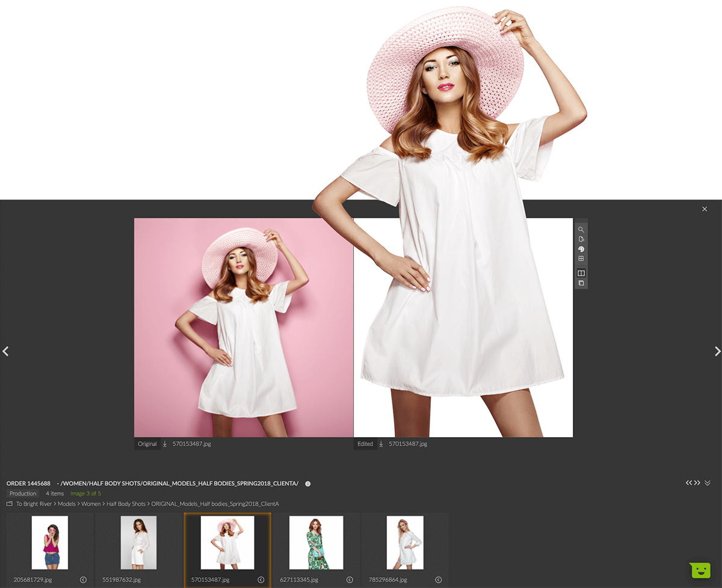Click the 4 items count

point(55,494)
